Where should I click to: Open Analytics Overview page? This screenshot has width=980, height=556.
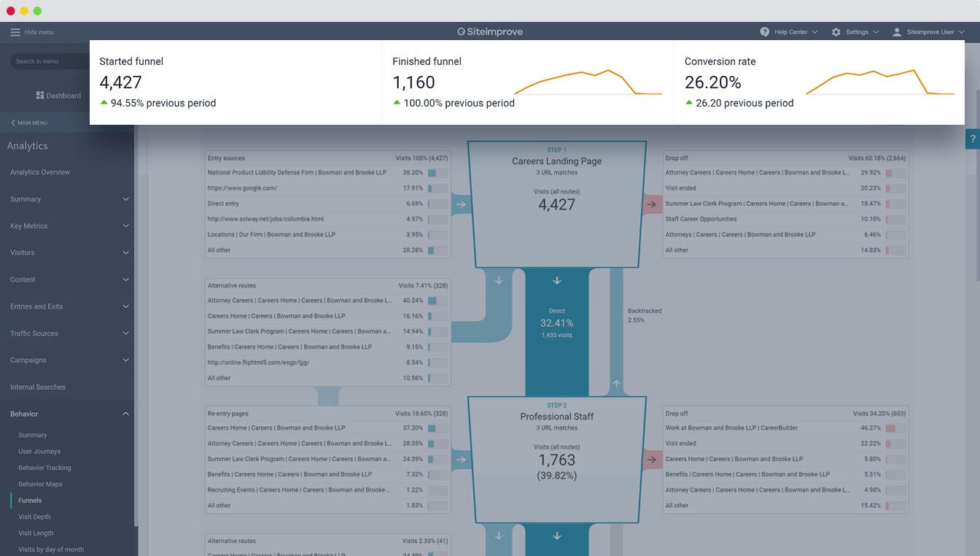click(40, 172)
